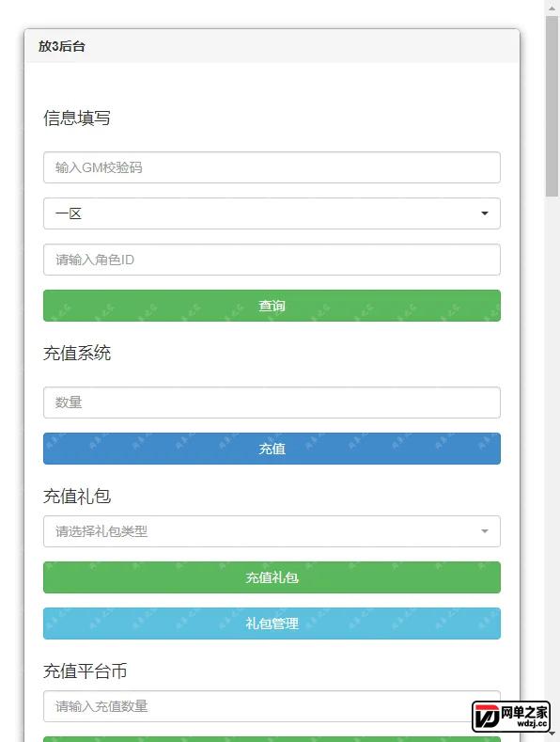Click the blue 充值 button
Viewport: 560px width, 742px height.
[272, 449]
